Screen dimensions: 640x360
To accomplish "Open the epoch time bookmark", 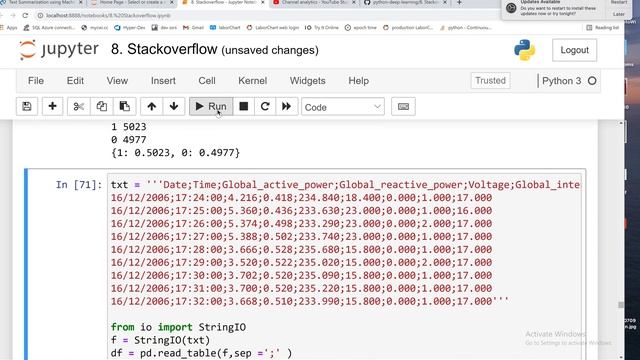I will click(360, 28).
